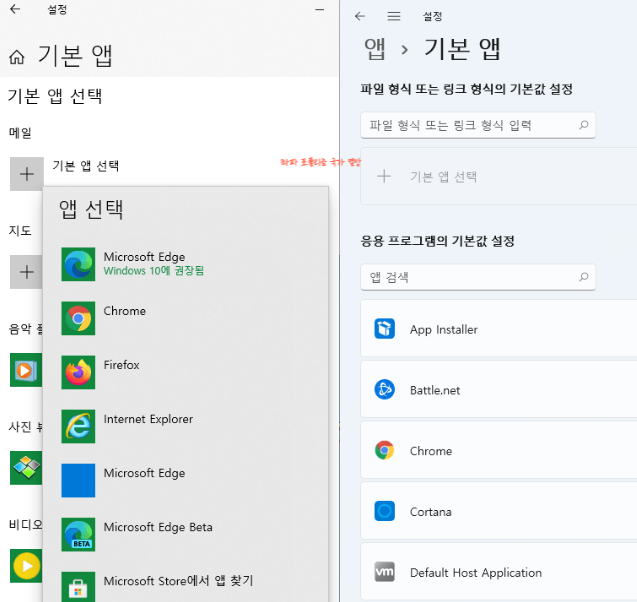
Task: Open Cortana row text
Action: [x=431, y=512]
